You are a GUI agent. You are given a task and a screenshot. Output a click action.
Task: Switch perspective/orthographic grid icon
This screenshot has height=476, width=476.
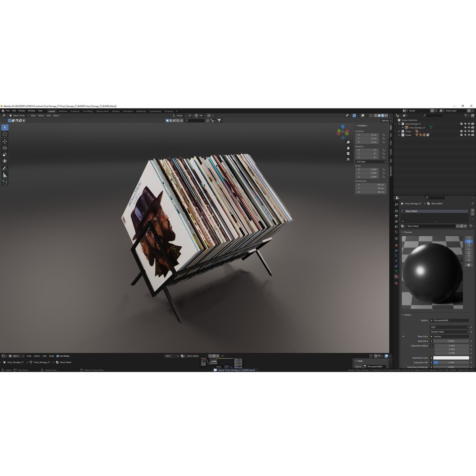coord(348,159)
